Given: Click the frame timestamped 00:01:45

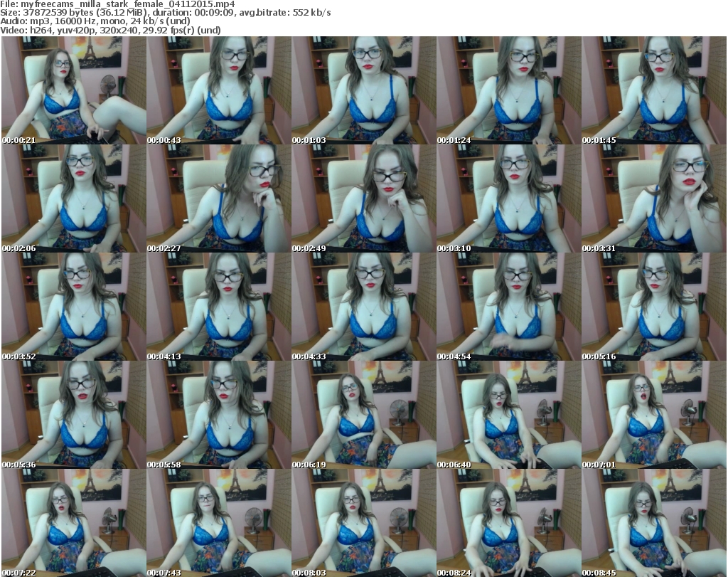Looking at the screenshot, I should (x=654, y=90).
